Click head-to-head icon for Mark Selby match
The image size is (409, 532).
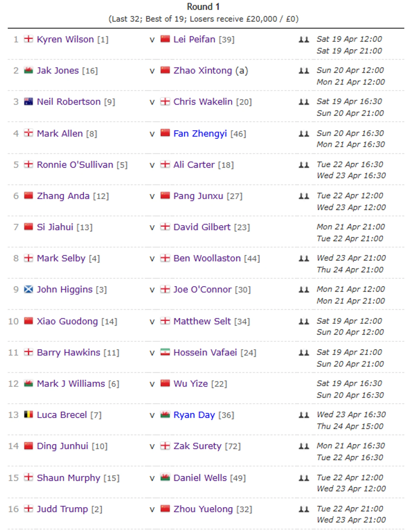[304, 258]
